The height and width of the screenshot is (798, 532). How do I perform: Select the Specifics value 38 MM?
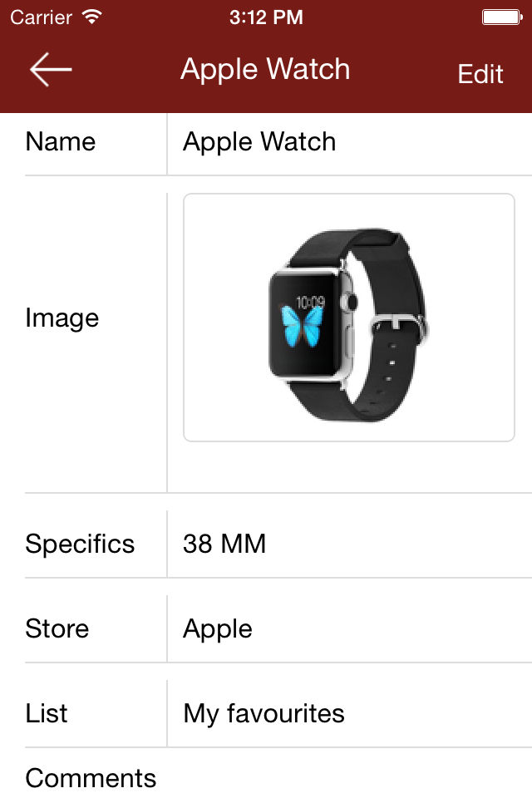[x=224, y=544]
